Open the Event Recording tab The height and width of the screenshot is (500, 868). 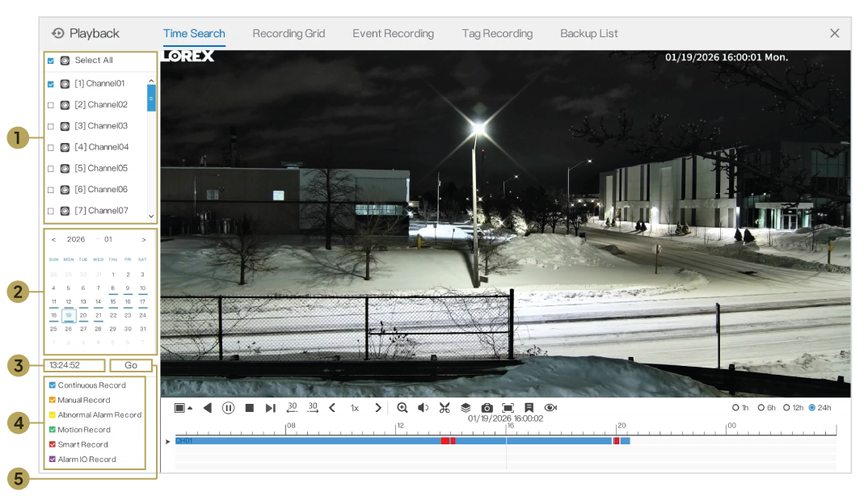(393, 34)
